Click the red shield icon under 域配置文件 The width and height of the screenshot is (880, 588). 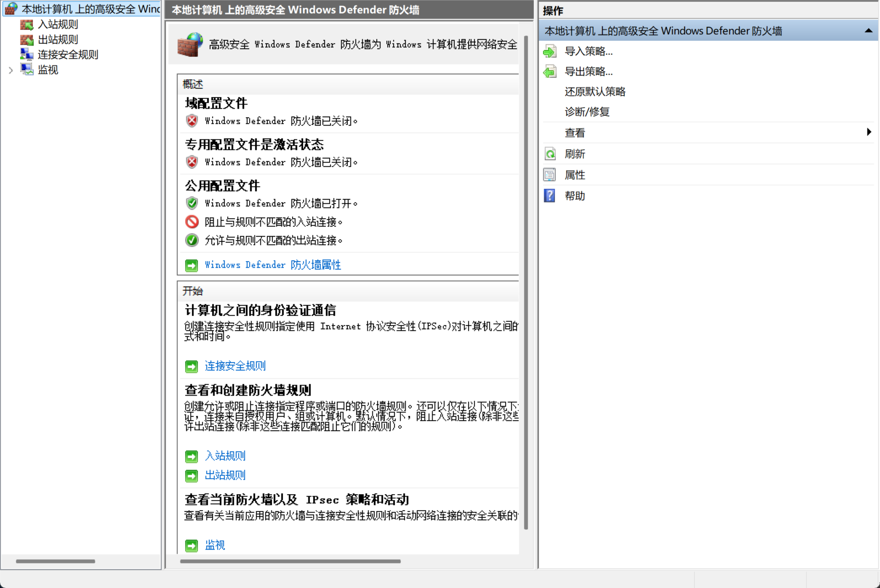pyautogui.click(x=192, y=121)
